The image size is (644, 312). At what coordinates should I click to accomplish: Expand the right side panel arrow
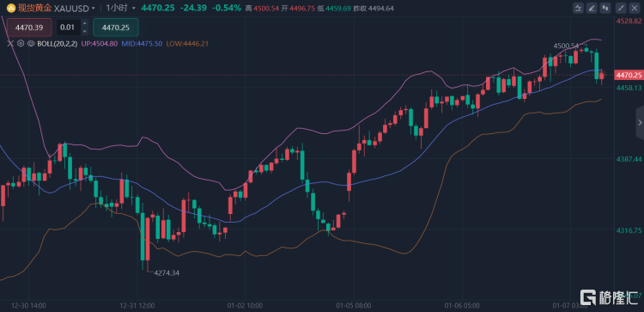click(x=640, y=123)
